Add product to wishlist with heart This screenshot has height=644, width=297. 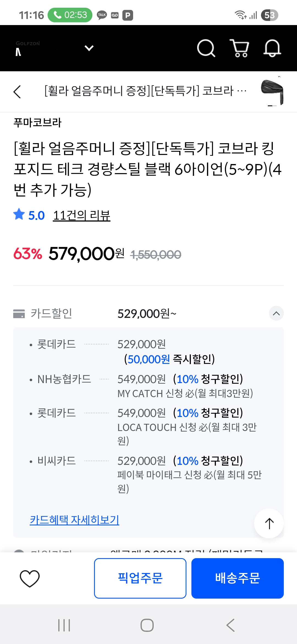(x=30, y=578)
